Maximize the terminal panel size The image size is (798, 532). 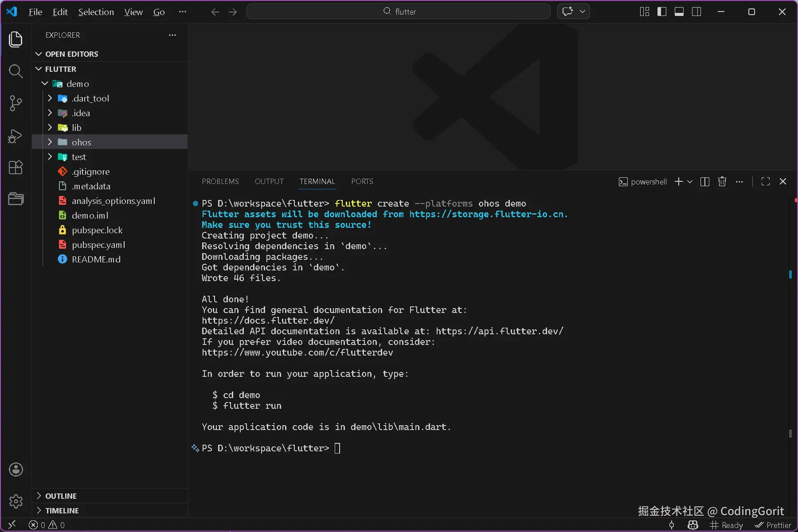point(766,182)
